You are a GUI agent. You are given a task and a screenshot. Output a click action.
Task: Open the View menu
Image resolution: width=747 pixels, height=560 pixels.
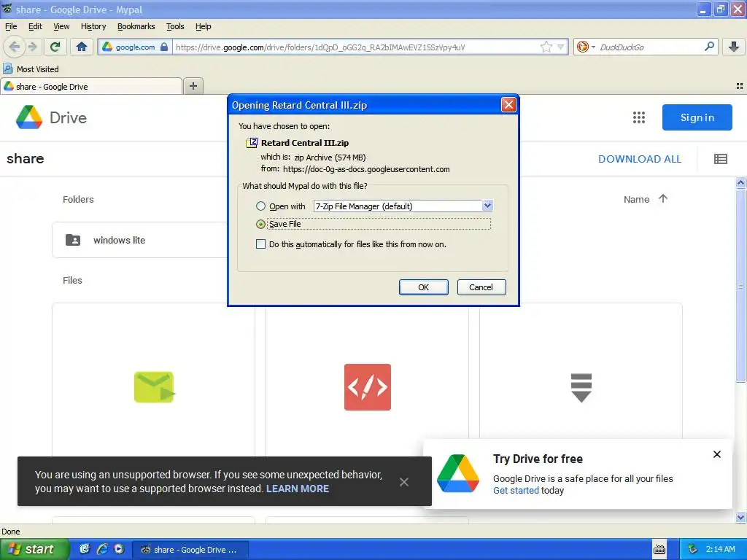pyautogui.click(x=61, y=26)
